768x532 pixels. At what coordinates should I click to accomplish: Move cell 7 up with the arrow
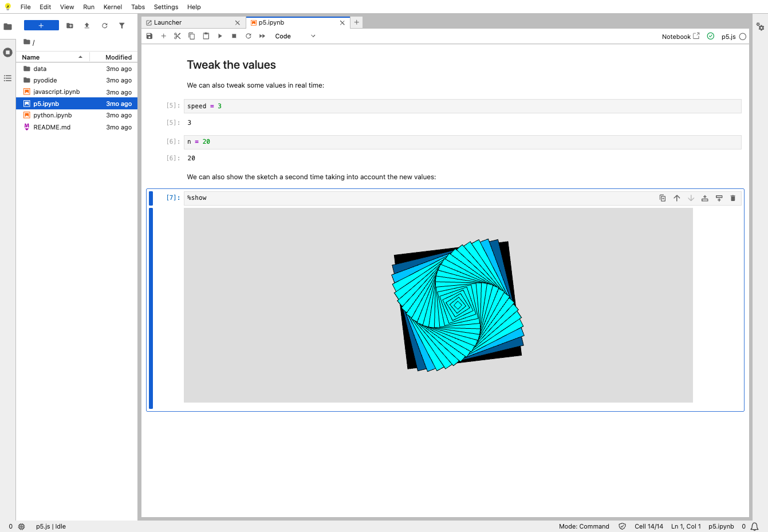point(677,198)
